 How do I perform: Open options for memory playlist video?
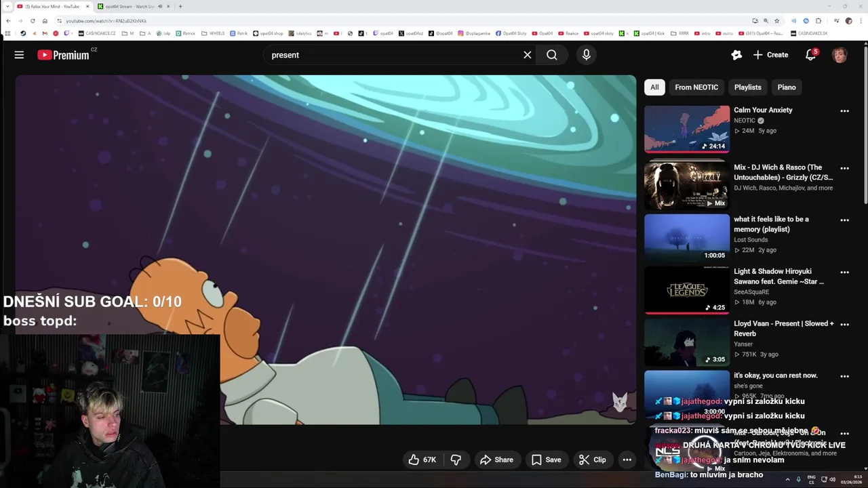coord(844,220)
